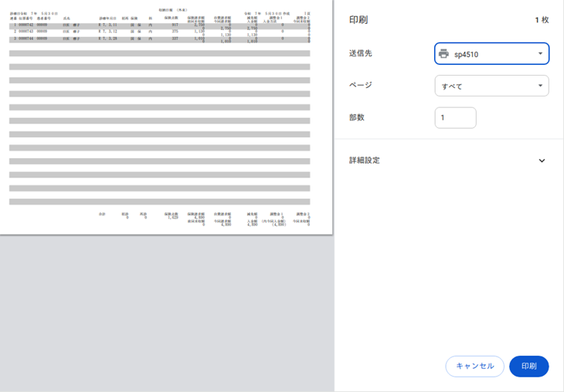Click the 送信先 label
The width and height of the screenshot is (564, 392).
(361, 53)
